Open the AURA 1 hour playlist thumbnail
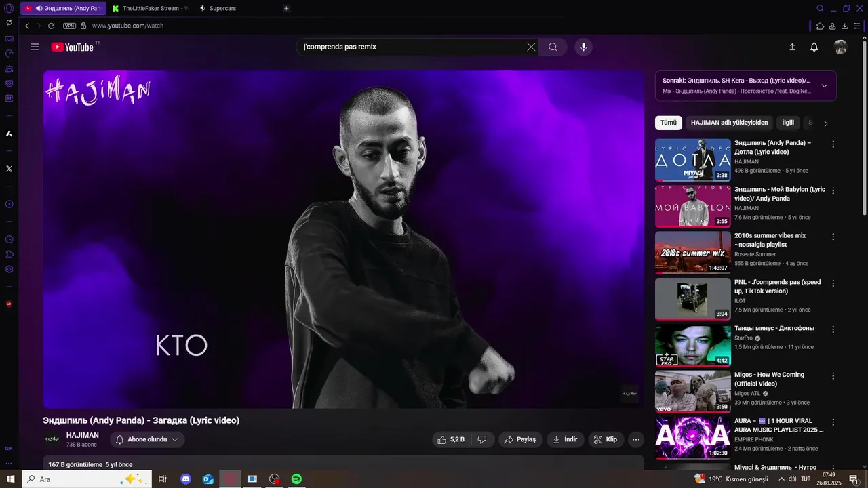Viewport: 868px width, 488px height. click(692, 438)
